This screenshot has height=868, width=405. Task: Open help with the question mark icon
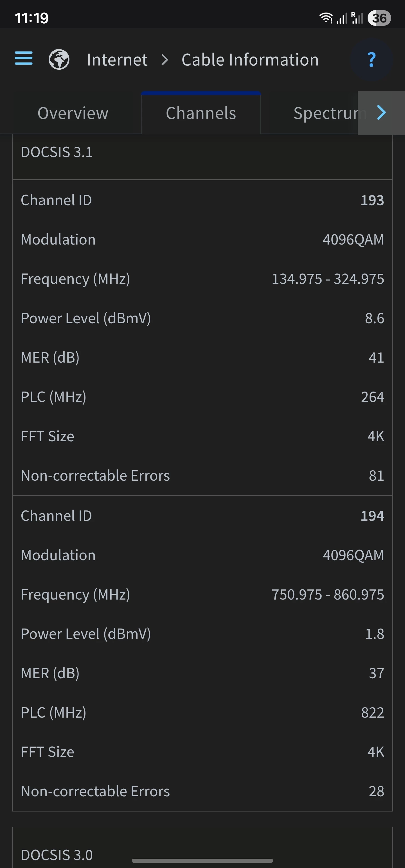click(371, 60)
